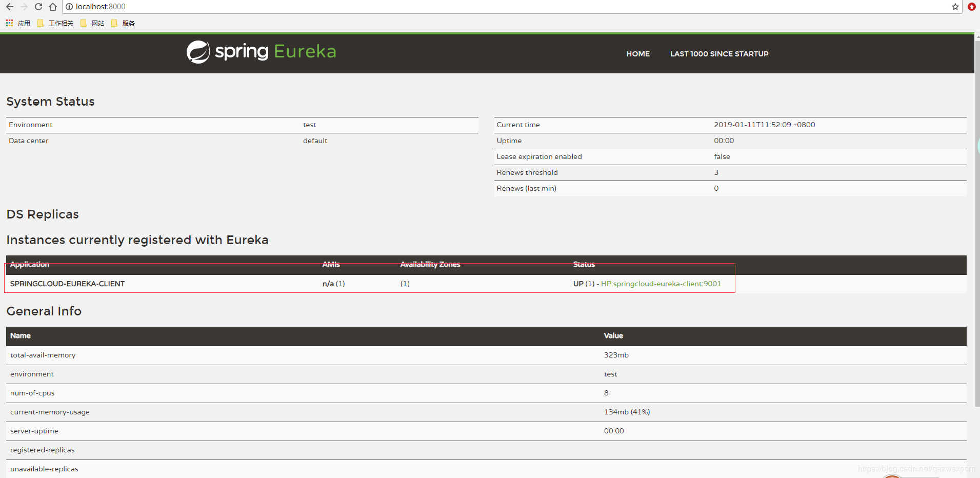View site information icon in address bar
This screenshot has width=980, height=478.
point(69,7)
